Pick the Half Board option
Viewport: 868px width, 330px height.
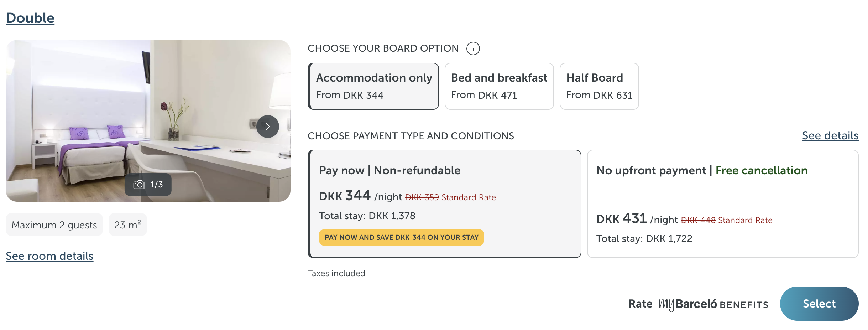(x=599, y=86)
